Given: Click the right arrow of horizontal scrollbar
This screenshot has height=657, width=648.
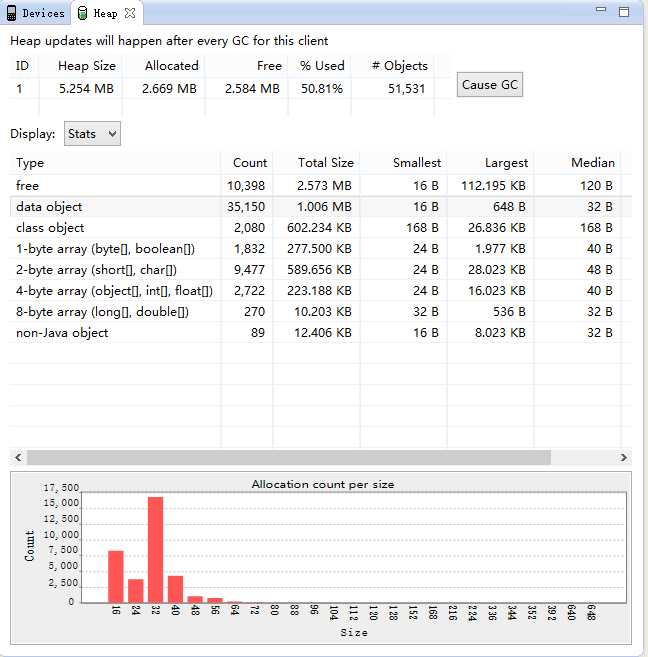Looking at the screenshot, I should pyautogui.click(x=624, y=457).
